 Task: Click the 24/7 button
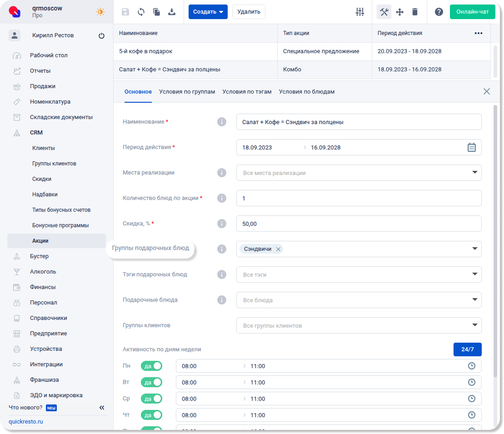pyautogui.click(x=467, y=349)
